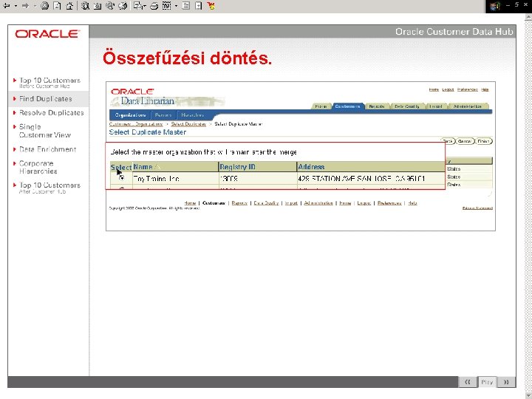The image size is (532, 399).
Task: Sort by the Registry ID column header
Action: [x=237, y=167]
